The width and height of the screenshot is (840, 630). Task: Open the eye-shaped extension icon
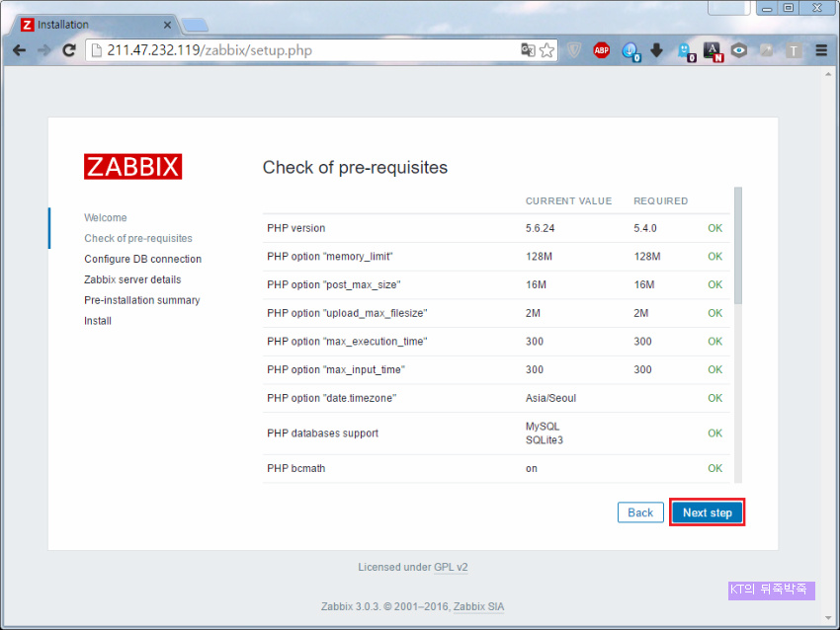(739, 50)
